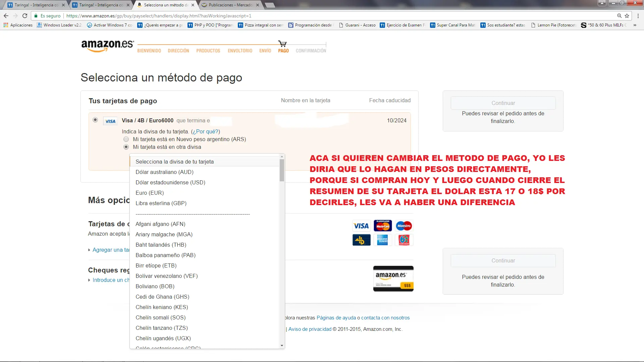
Task: Click the 4B card logo
Action: [361, 240]
